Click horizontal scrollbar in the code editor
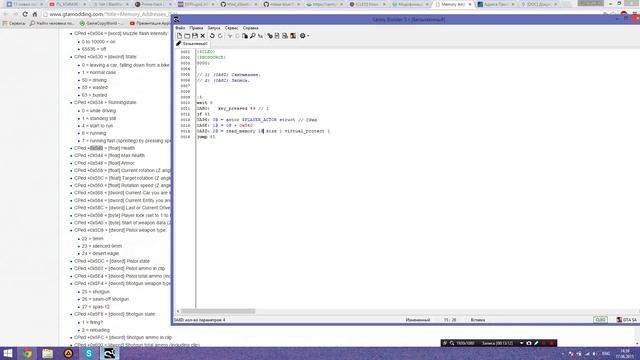This screenshot has height=360, width=640. coord(218,311)
